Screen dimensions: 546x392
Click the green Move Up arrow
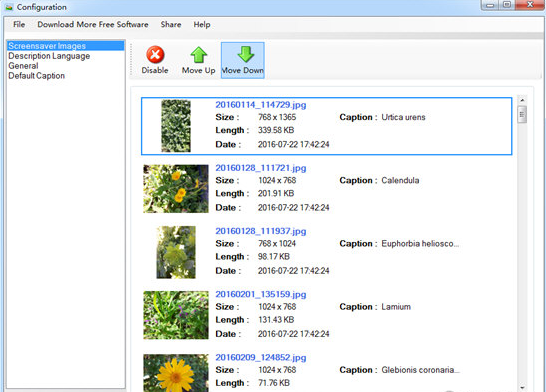point(198,55)
